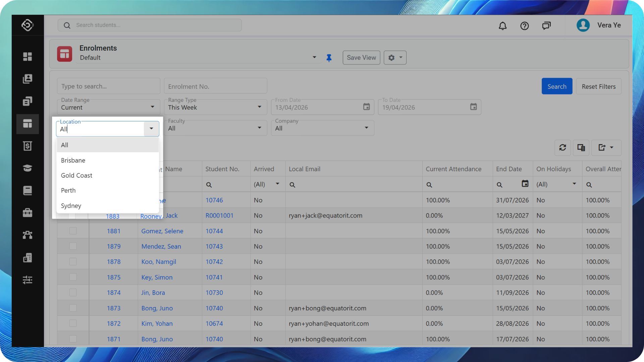The width and height of the screenshot is (644, 362).
Task: Click the refresh grid icon
Action: pyautogui.click(x=562, y=147)
